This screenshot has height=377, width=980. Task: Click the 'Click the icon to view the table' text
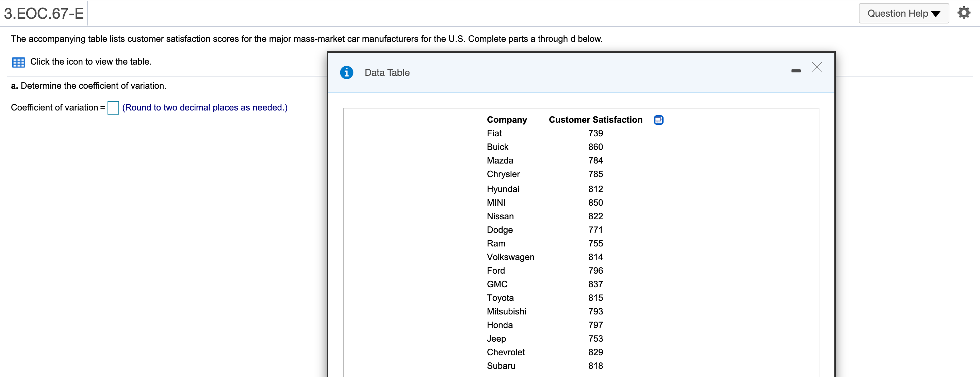pyautogui.click(x=91, y=62)
